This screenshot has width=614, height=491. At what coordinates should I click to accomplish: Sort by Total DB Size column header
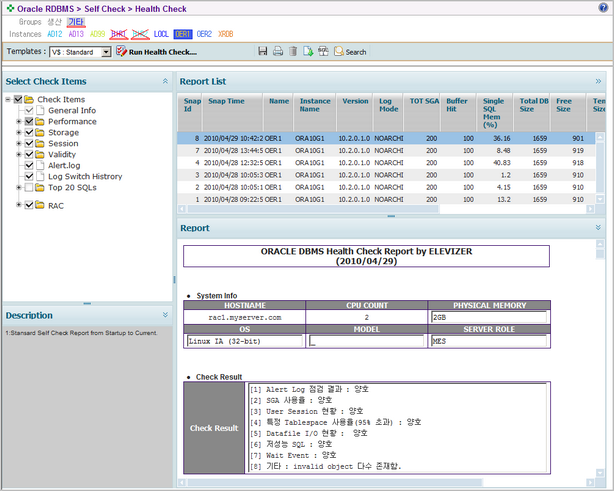click(x=532, y=112)
